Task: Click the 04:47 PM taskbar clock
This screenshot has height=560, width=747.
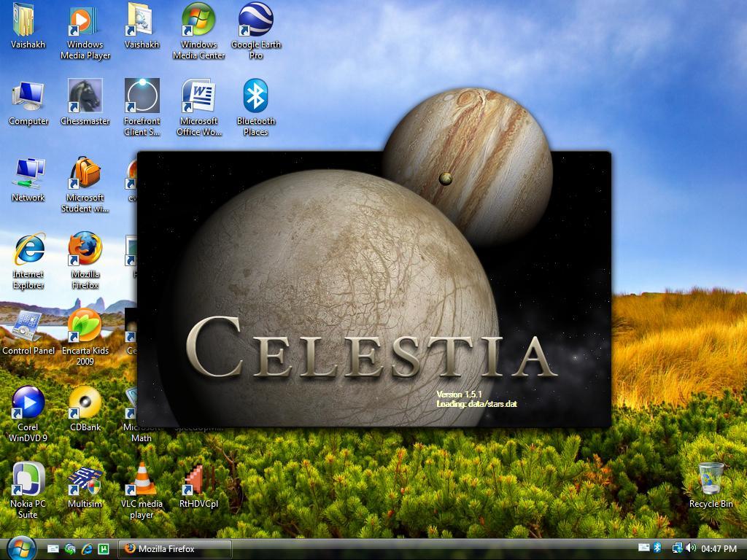Action: 719,548
